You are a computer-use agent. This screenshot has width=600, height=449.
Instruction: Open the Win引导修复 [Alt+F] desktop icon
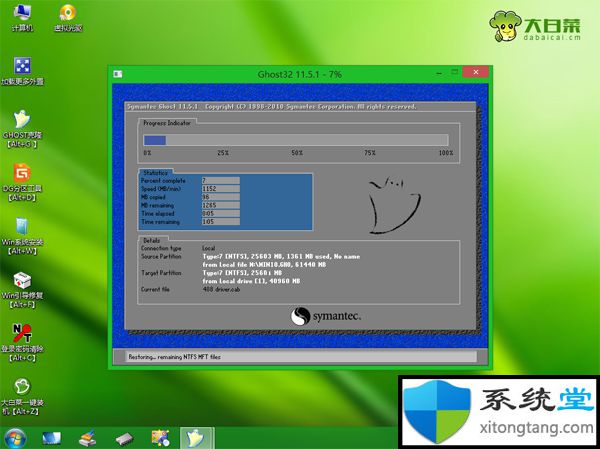click(x=22, y=290)
